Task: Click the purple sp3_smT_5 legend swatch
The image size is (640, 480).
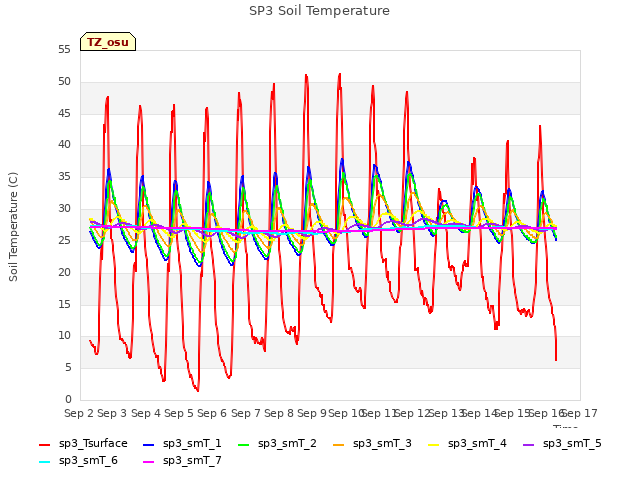Action: pos(529,444)
